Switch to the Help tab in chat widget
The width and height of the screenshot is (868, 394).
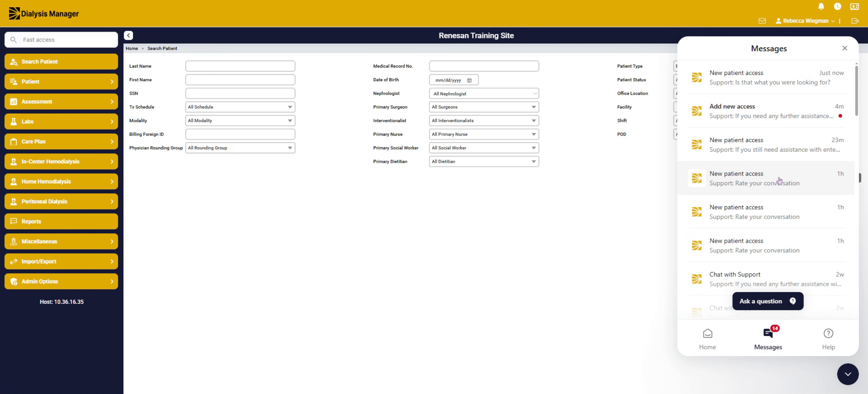point(828,339)
